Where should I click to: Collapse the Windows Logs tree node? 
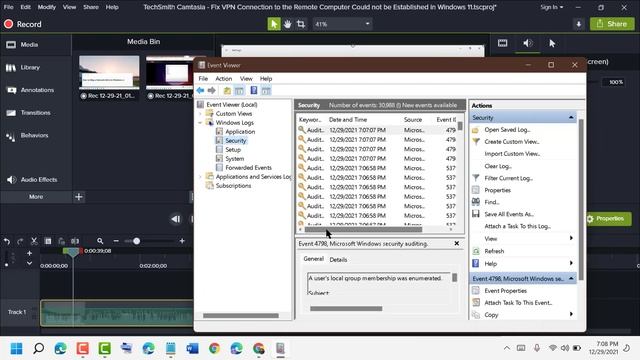coord(200,122)
